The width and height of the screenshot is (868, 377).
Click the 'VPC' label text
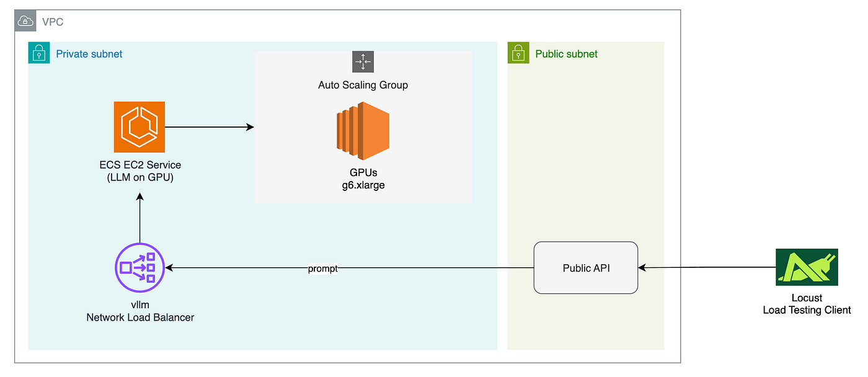(53, 22)
